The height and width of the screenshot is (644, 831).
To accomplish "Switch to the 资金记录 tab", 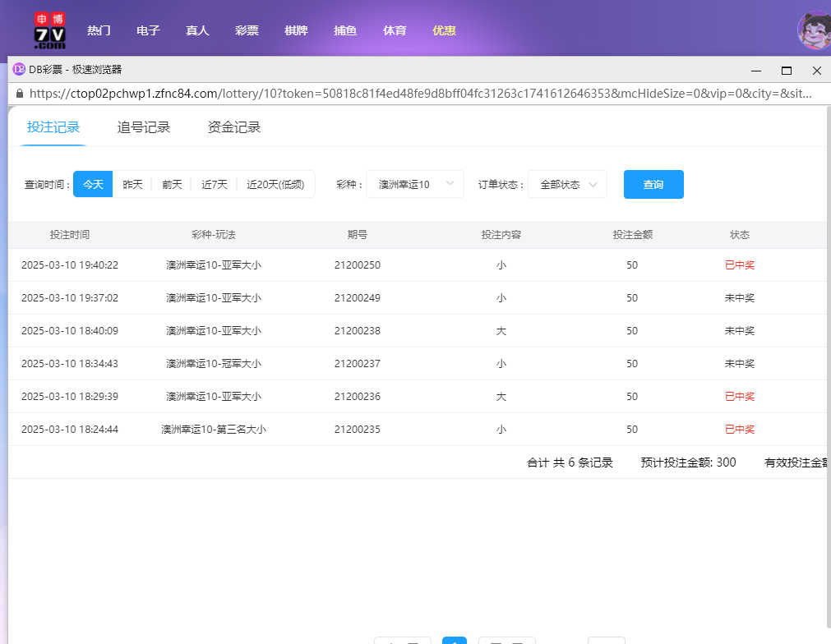I will coord(235,127).
